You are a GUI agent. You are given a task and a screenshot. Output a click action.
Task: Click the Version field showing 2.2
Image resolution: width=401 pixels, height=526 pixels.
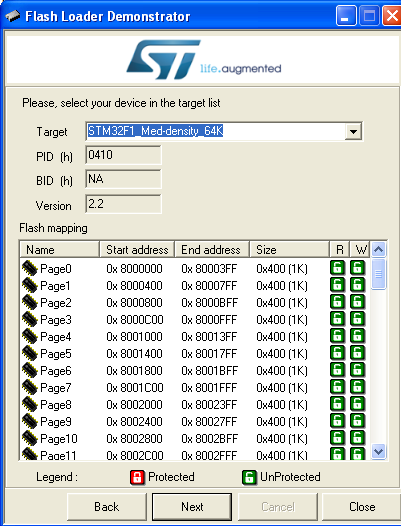(x=123, y=204)
